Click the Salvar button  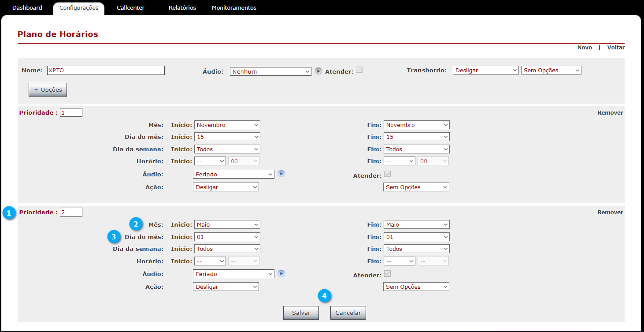(x=301, y=313)
